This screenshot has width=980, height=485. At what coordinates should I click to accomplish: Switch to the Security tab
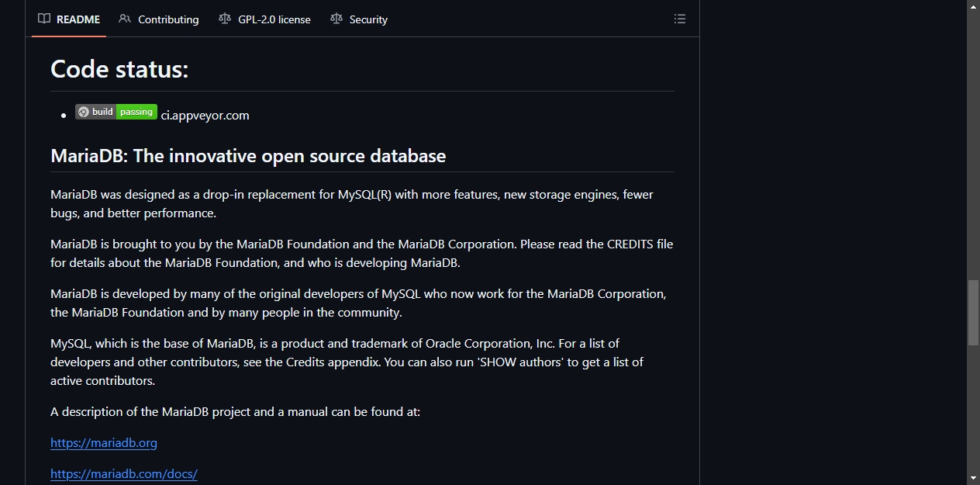(x=359, y=19)
